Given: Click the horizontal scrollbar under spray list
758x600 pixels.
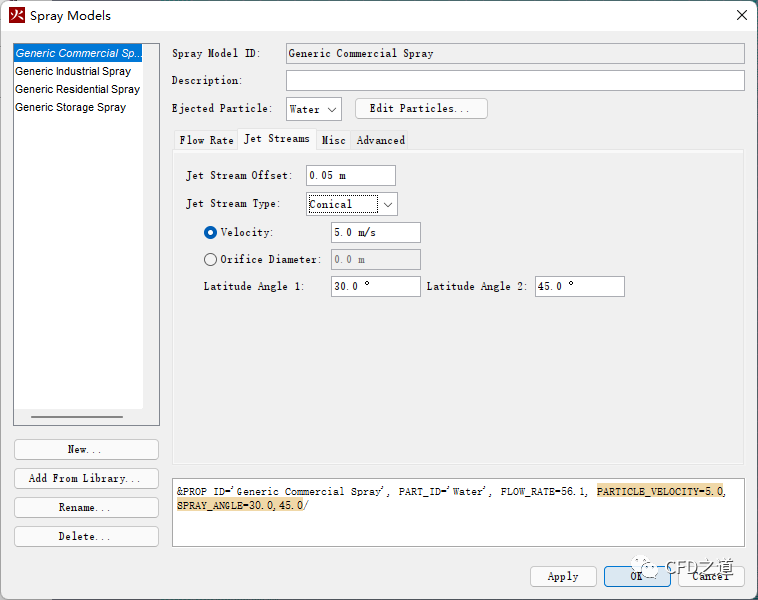Looking at the screenshot, I should [77, 417].
